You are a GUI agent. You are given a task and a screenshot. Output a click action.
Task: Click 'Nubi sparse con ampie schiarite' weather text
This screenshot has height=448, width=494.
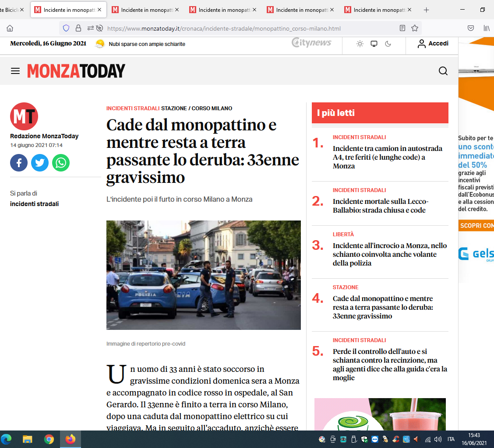coord(147,44)
